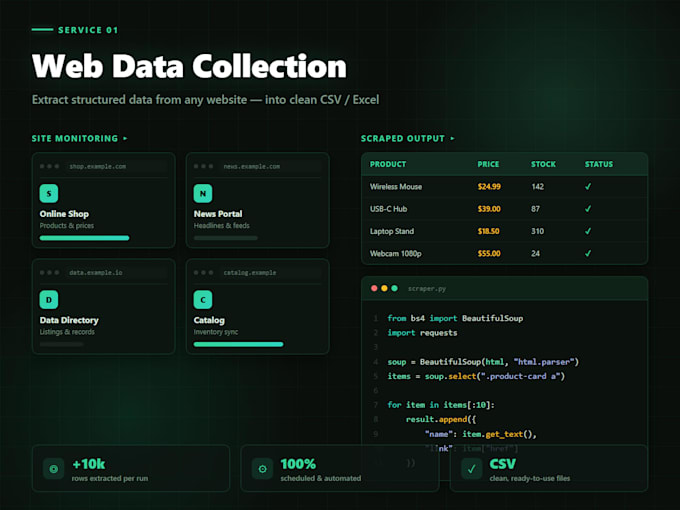Click the news.example.com address bar

(270, 167)
